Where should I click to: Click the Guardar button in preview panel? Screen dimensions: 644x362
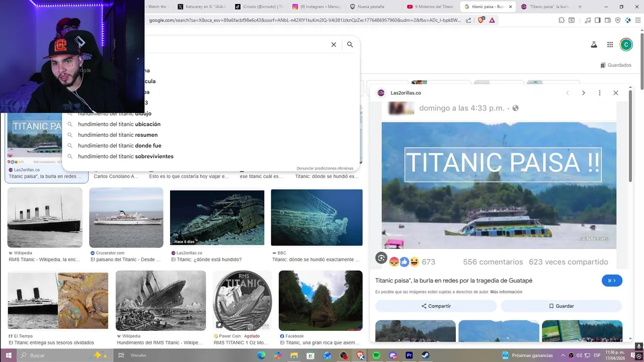561,306
